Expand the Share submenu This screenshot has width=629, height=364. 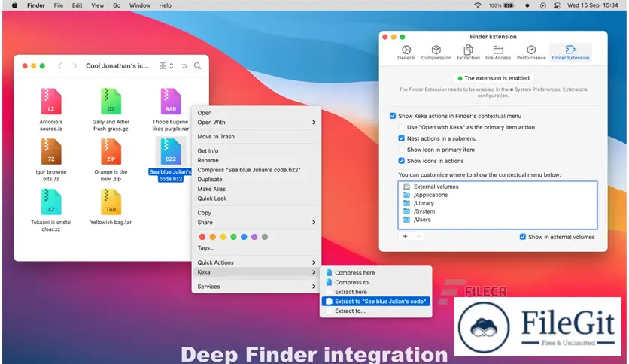(x=256, y=222)
